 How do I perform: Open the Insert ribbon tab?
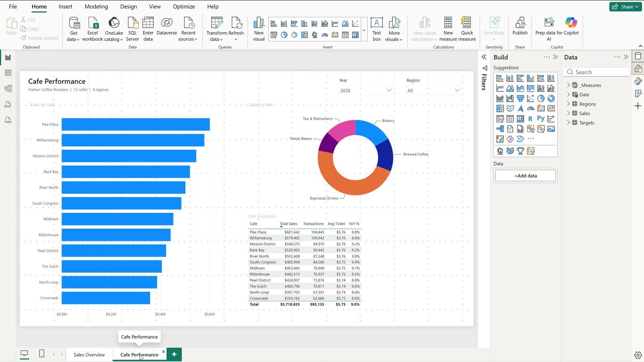click(66, 6)
